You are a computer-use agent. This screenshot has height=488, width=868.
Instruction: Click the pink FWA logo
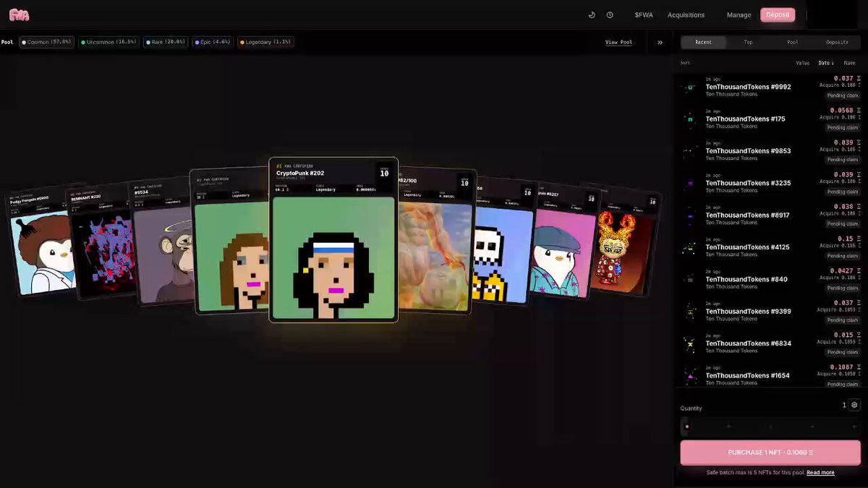coord(19,14)
